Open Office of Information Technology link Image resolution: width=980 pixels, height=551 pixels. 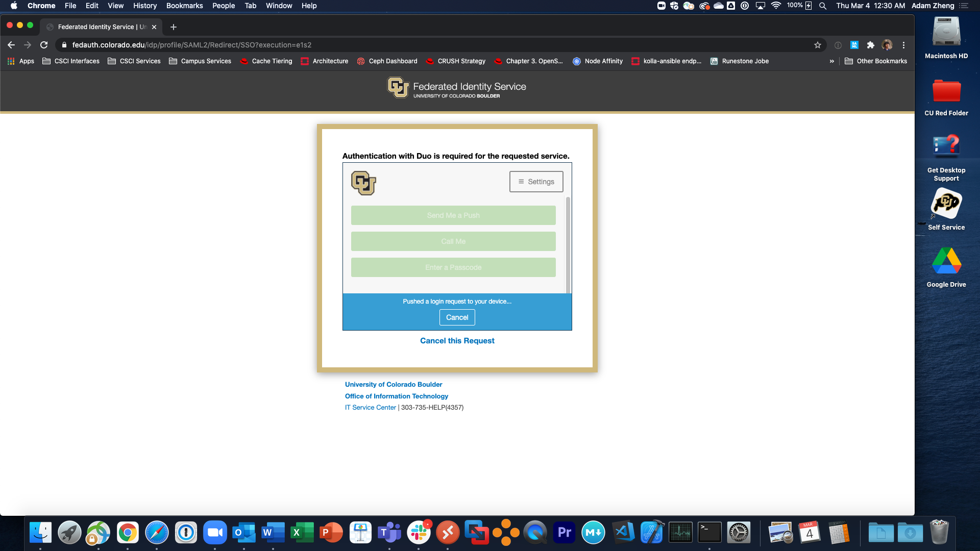(x=397, y=396)
